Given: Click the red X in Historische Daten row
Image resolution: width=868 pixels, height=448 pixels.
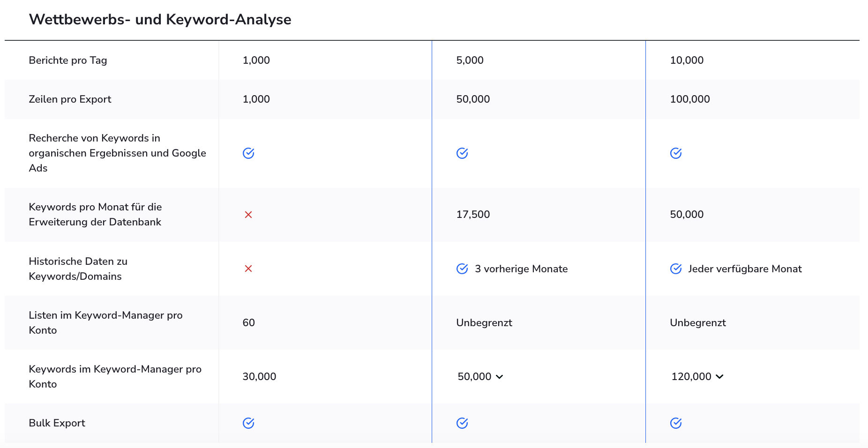Looking at the screenshot, I should point(248,269).
